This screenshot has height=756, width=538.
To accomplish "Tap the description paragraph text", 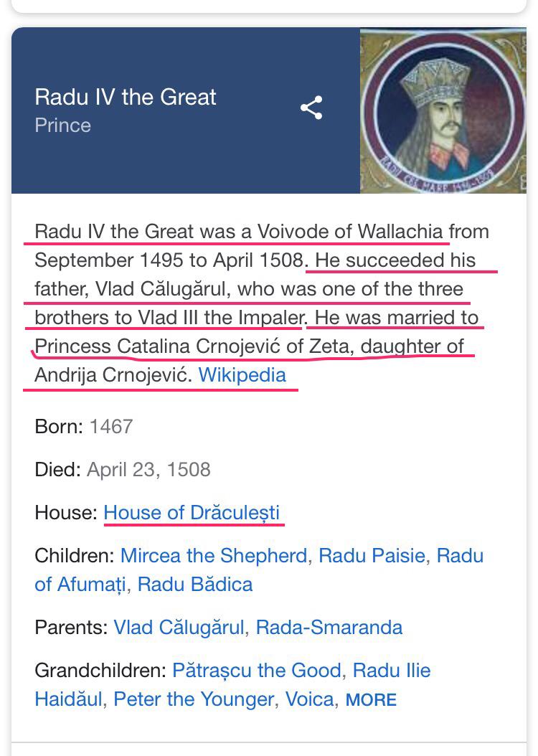I will point(263,303).
